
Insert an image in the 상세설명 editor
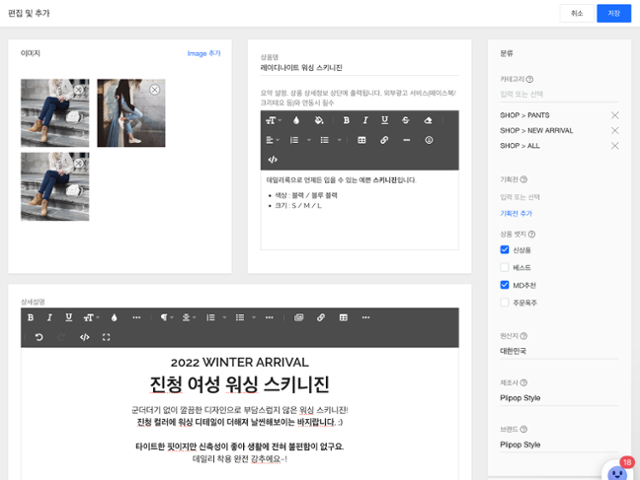point(299,318)
